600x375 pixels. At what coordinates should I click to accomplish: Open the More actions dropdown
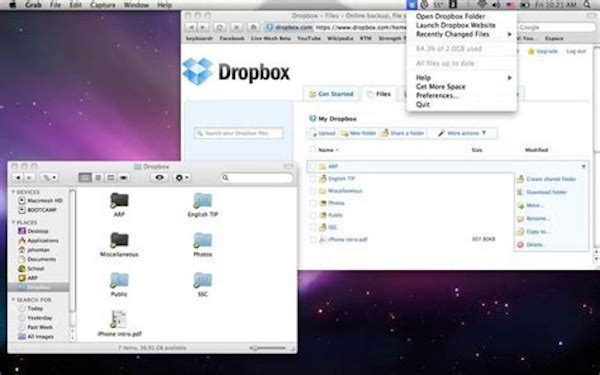click(x=462, y=133)
